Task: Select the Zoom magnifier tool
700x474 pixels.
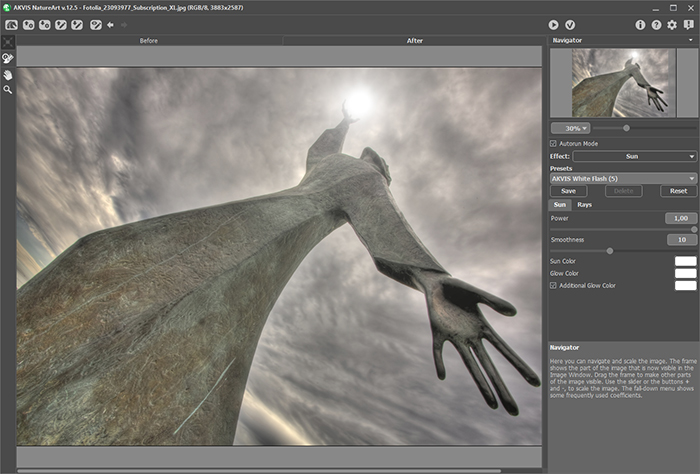Action: point(8,89)
